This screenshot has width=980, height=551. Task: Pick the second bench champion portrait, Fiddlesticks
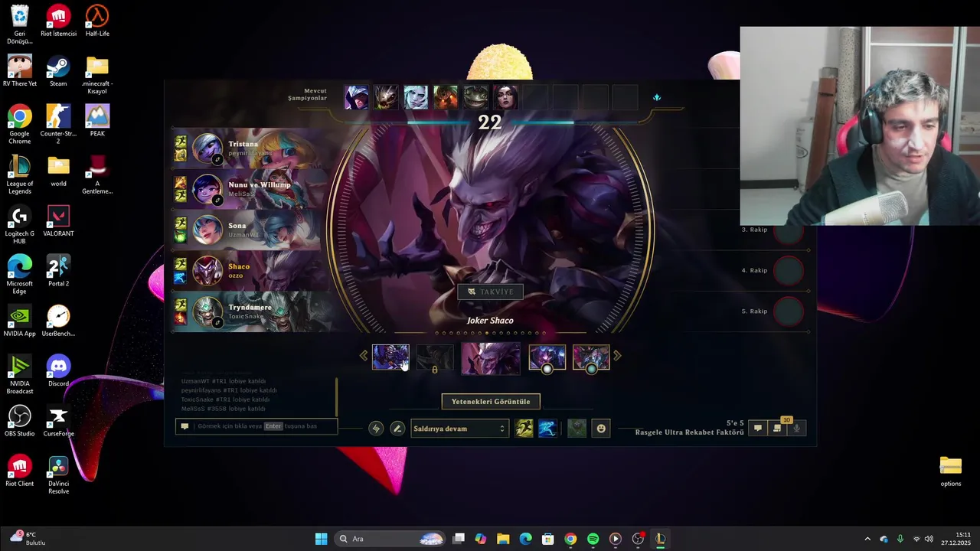(386, 97)
